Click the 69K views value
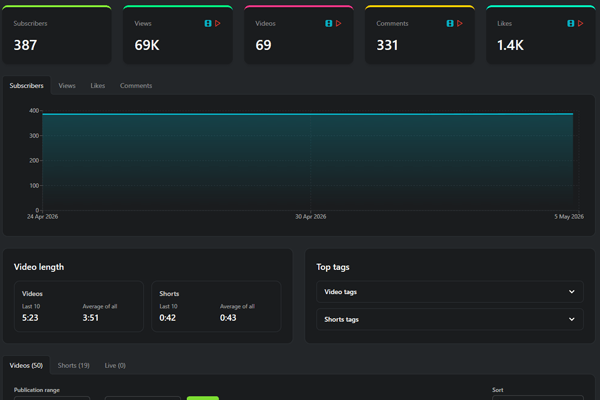Viewport: 600px width, 400px height. tap(147, 45)
